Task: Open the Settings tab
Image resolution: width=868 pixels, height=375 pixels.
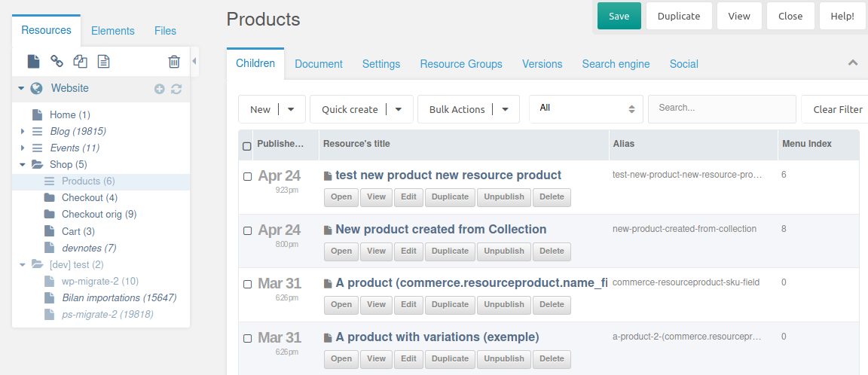Action: click(381, 64)
